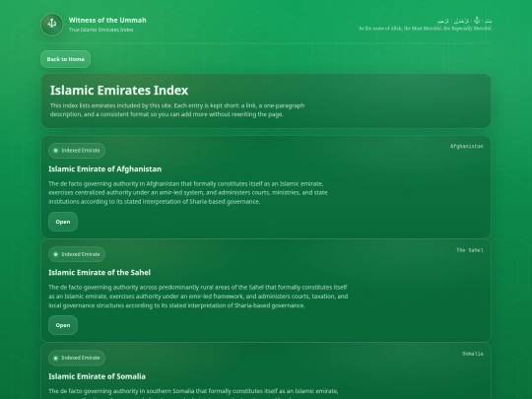Click the Afghanistan region tag
This screenshot has width=532, height=399.
[467, 146]
